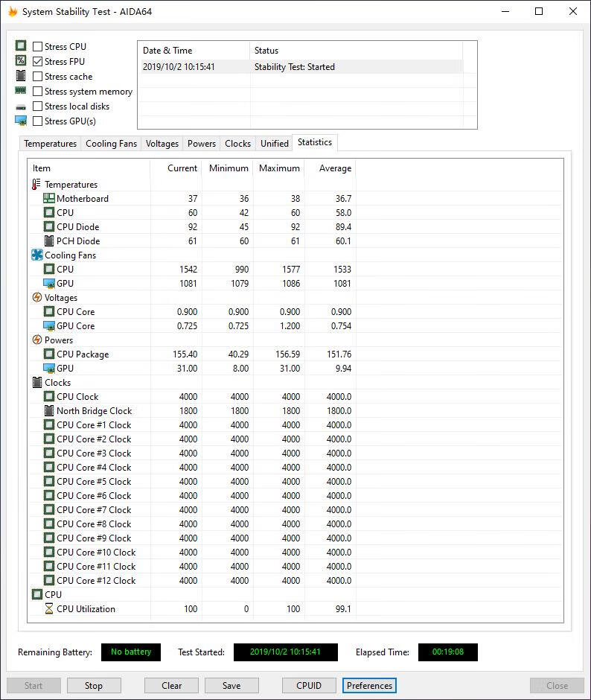Image resolution: width=591 pixels, height=700 pixels.
Task: Select the 'CPU Diode' temperature row
Action: tap(295, 227)
